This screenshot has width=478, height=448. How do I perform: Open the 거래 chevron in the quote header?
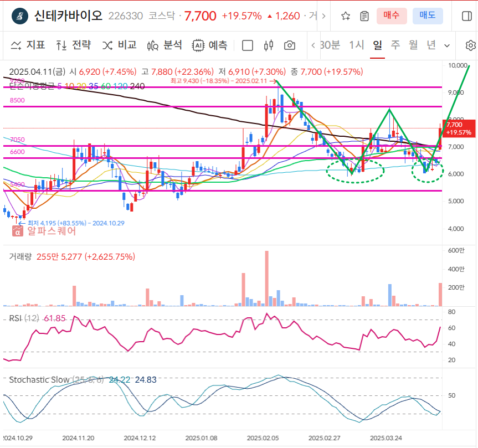pyautogui.click(x=323, y=17)
